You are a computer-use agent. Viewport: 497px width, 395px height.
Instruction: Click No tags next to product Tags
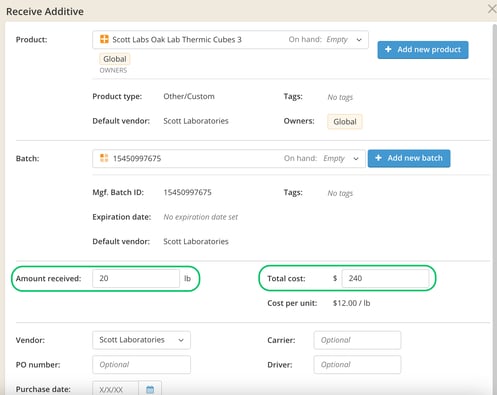[x=340, y=97]
